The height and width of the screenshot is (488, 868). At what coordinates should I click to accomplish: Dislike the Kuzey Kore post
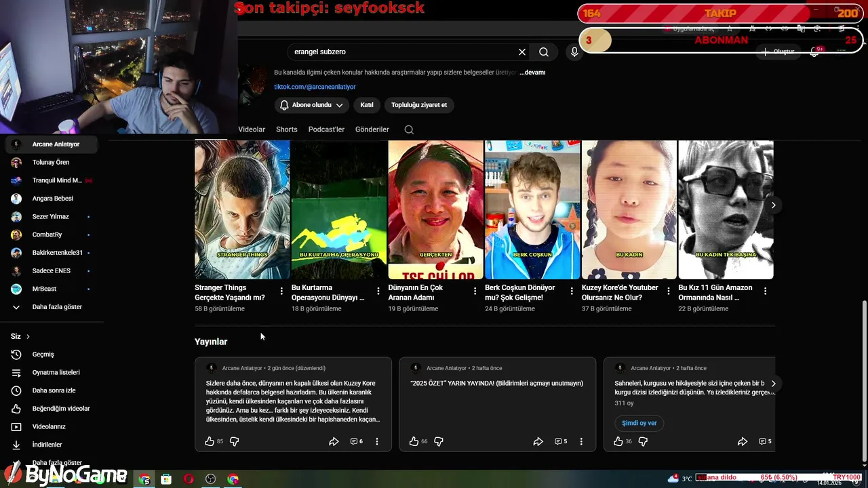234,441
